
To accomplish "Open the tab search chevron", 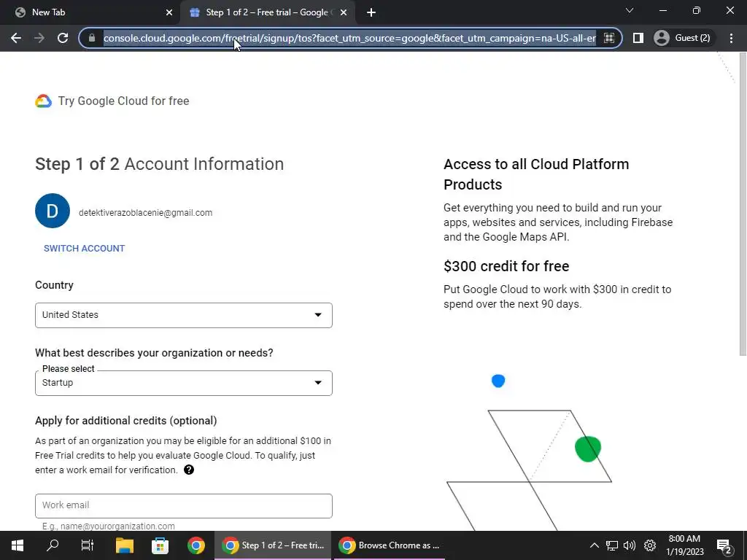I will pos(630,10).
